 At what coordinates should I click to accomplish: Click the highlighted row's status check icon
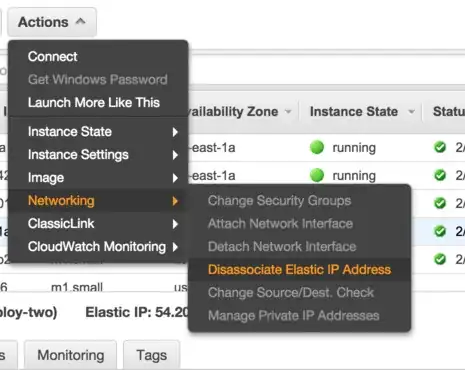440,231
